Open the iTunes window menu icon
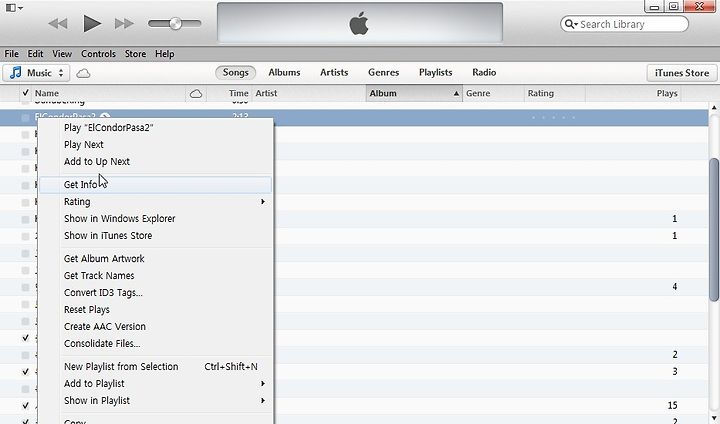 coord(14,7)
